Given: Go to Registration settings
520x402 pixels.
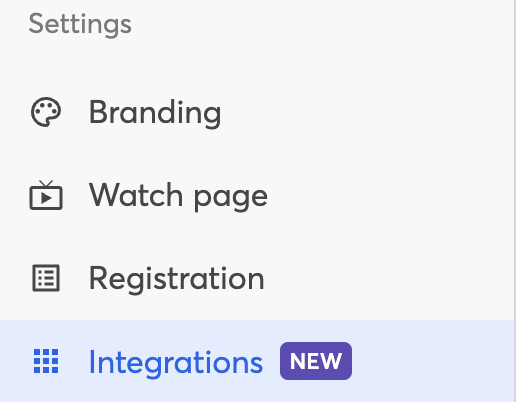Looking at the screenshot, I should click(x=257, y=278).
